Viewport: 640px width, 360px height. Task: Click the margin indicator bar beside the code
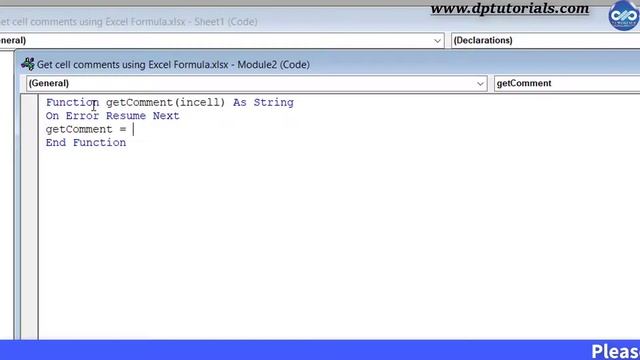coord(29,216)
